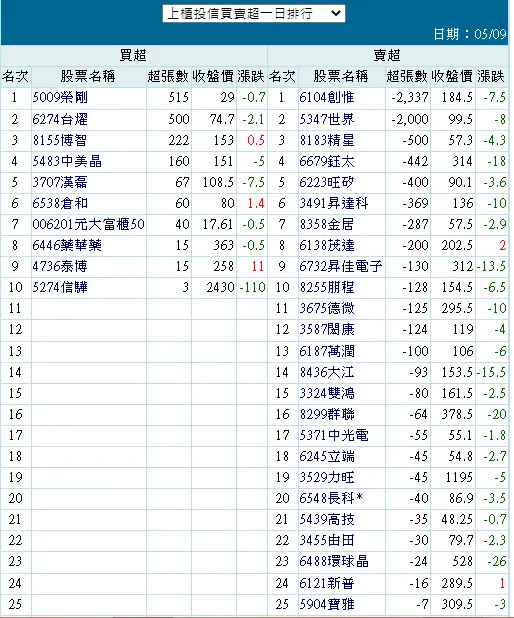Viewport: 514px width, 618px height.
Task: Select the -13.5 change for 昇佳電子
Action: click(x=492, y=266)
